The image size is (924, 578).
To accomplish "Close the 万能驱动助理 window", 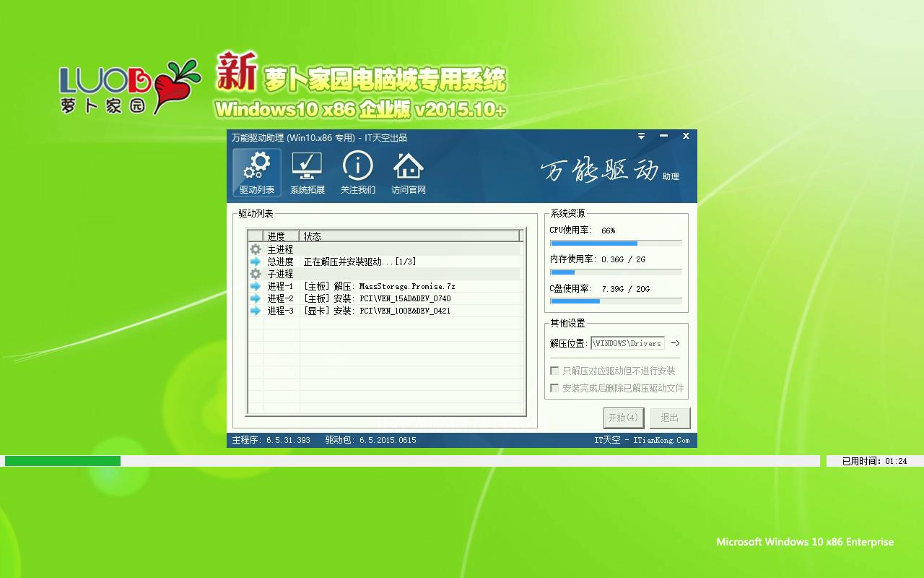I will coord(686,136).
